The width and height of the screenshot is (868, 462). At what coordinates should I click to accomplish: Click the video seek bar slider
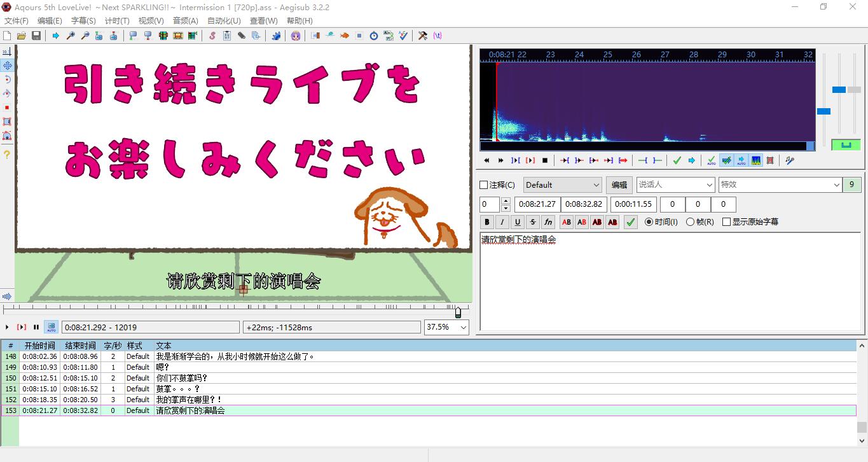click(236, 311)
